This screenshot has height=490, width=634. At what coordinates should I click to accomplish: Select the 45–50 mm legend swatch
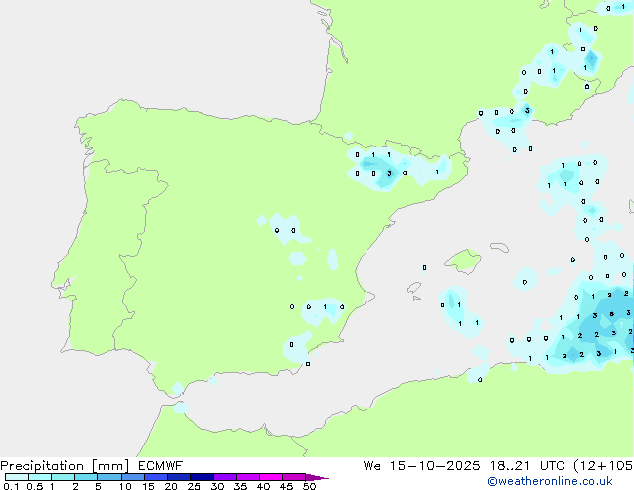tap(295, 478)
